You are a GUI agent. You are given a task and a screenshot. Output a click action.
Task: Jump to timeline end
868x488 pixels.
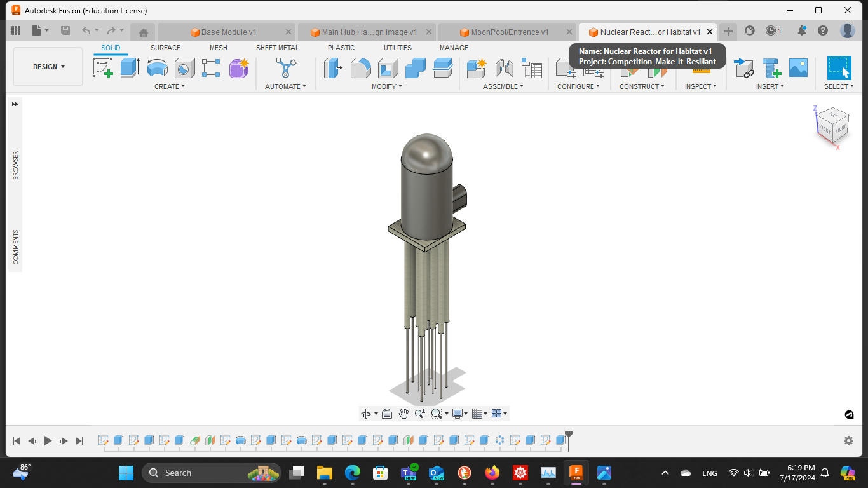click(x=79, y=440)
